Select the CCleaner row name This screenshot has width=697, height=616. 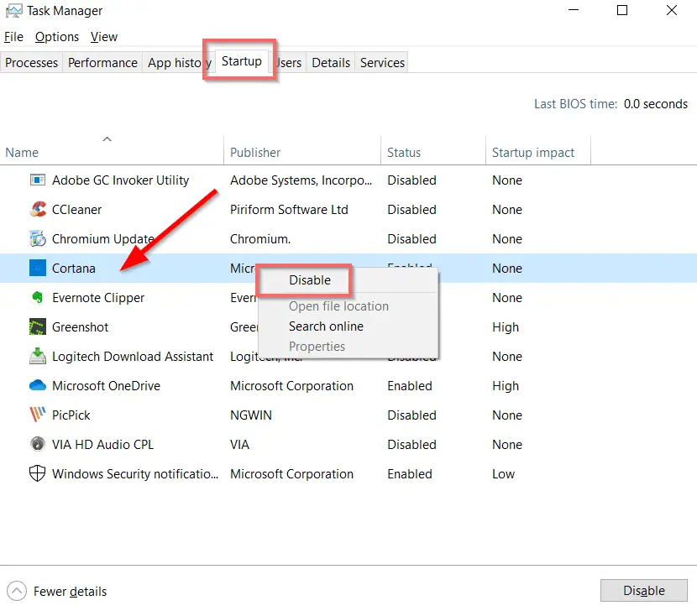[77, 209]
